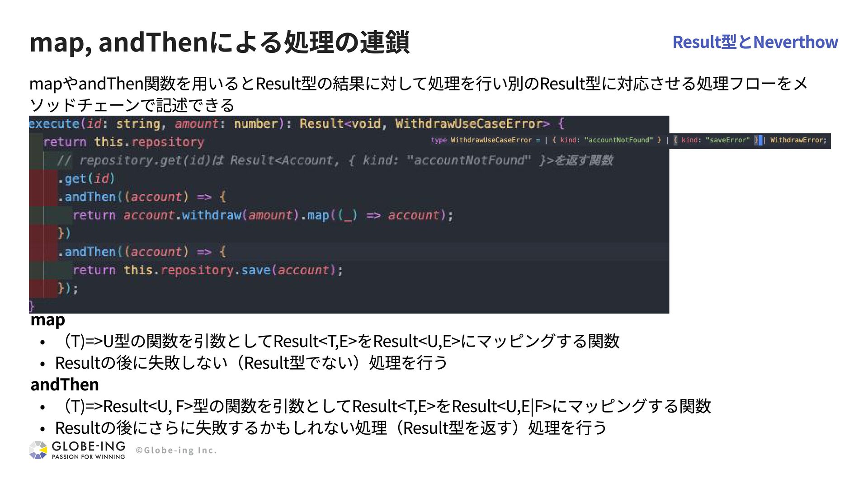
Task: Click the map heading below the code
Action: coord(48,320)
